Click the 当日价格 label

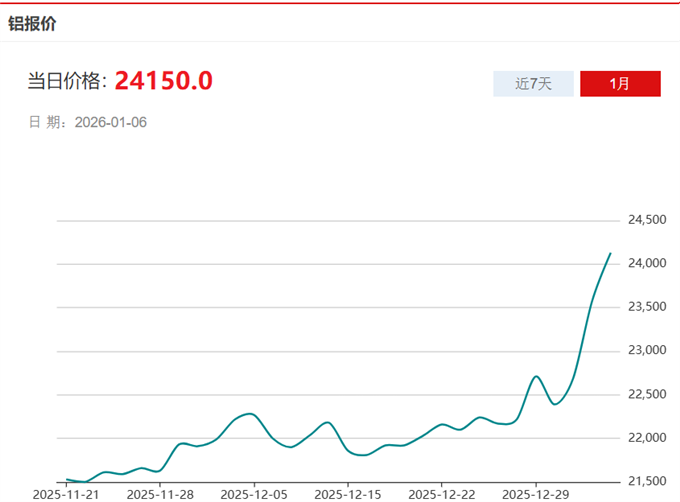point(67,82)
